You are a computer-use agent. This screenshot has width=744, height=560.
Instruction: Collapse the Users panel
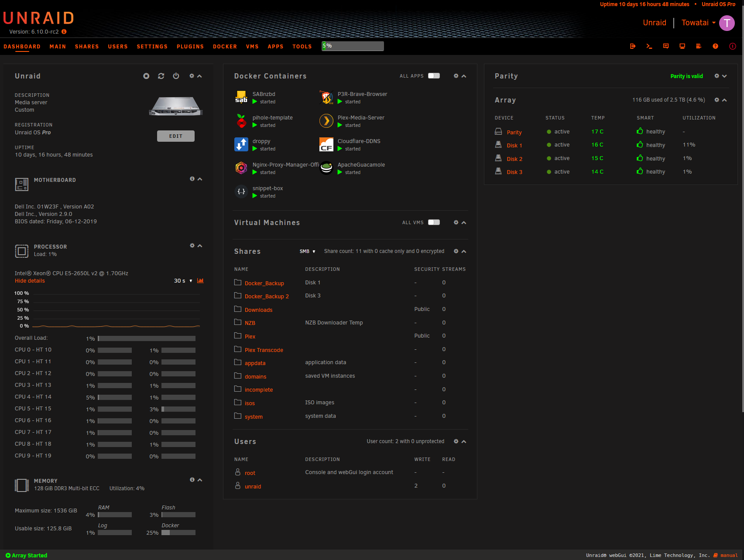tap(464, 441)
